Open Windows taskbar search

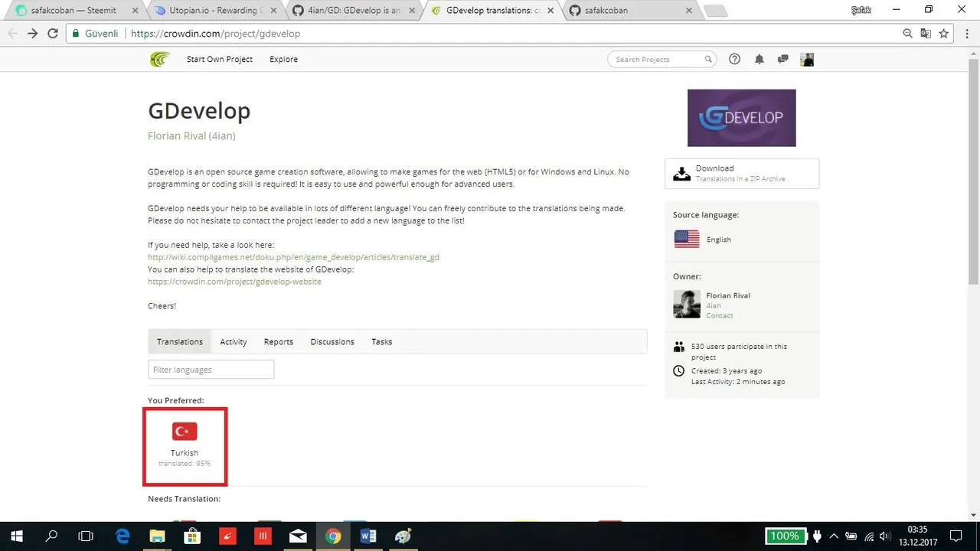point(51,536)
